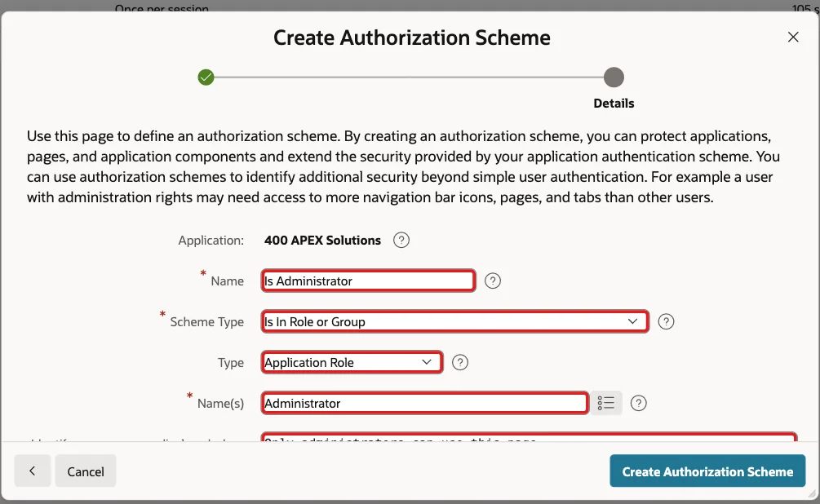The height and width of the screenshot is (504, 820).
Task: Click the '400 APEX Solutions' application text
Action: coord(322,241)
